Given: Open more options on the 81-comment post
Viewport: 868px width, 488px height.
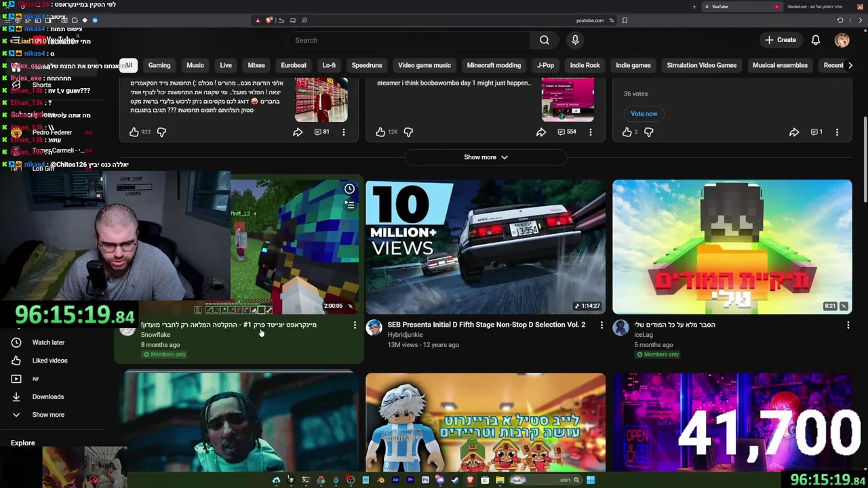Looking at the screenshot, I should click(344, 132).
